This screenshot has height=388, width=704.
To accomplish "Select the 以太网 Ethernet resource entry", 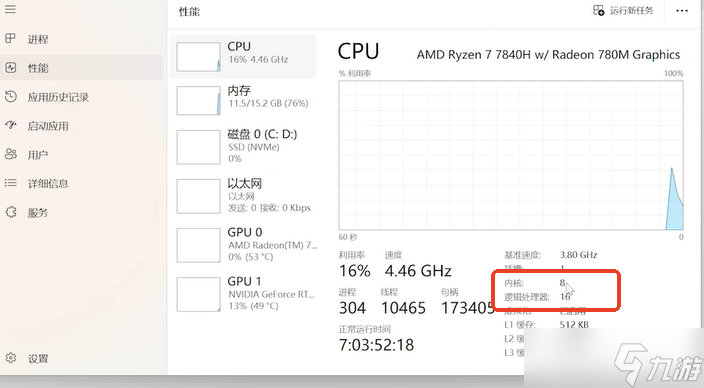I will coord(243,196).
